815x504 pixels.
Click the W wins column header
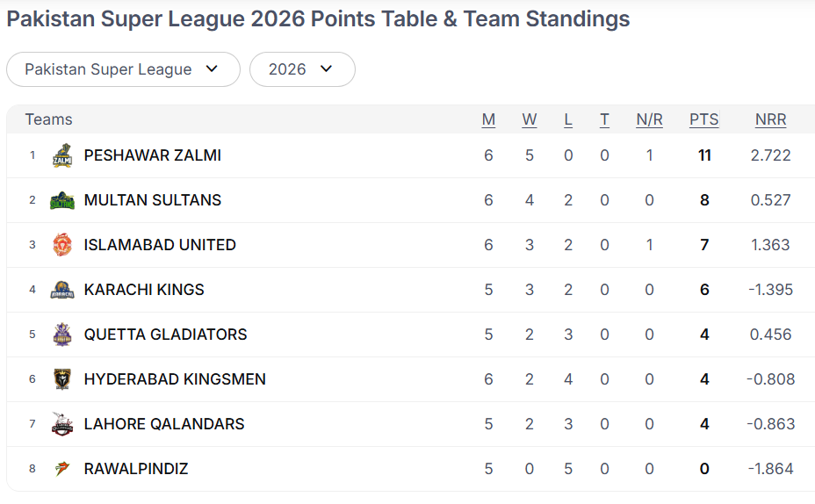530,119
